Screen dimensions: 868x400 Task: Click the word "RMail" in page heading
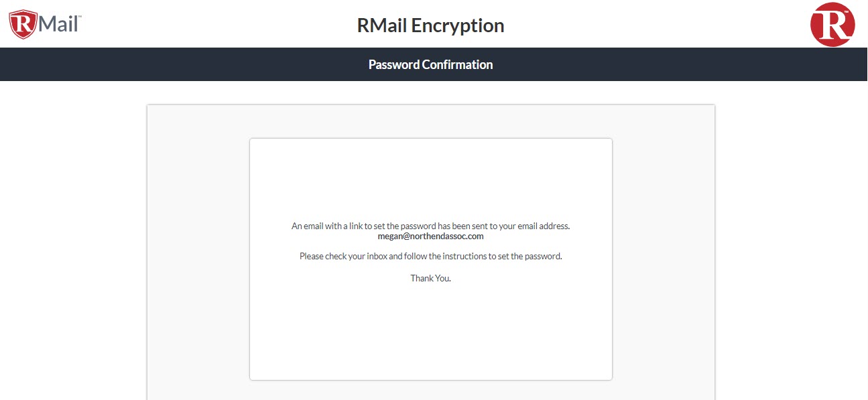click(x=381, y=25)
